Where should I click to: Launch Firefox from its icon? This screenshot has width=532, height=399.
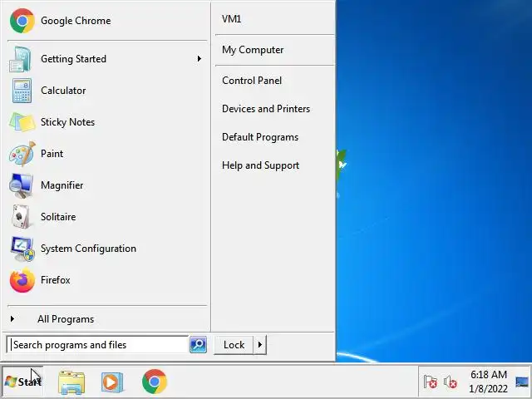click(x=22, y=280)
